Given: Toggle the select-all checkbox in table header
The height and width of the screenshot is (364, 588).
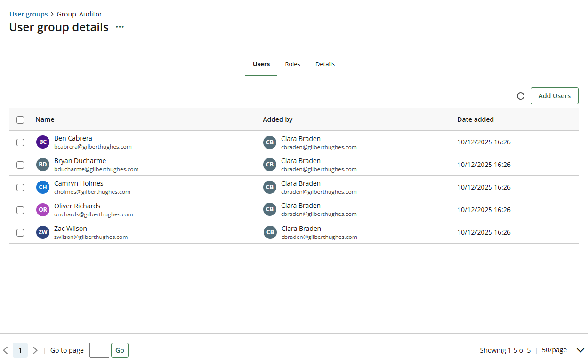Looking at the screenshot, I should click(20, 120).
